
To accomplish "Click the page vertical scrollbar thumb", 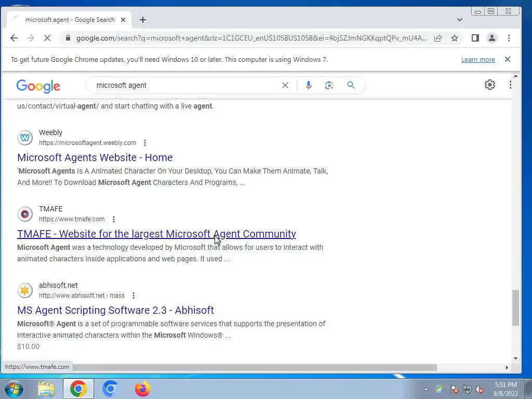I will [x=515, y=308].
